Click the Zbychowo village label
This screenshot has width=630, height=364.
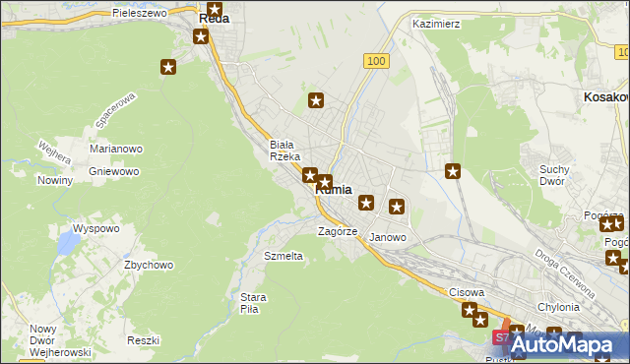click(149, 265)
